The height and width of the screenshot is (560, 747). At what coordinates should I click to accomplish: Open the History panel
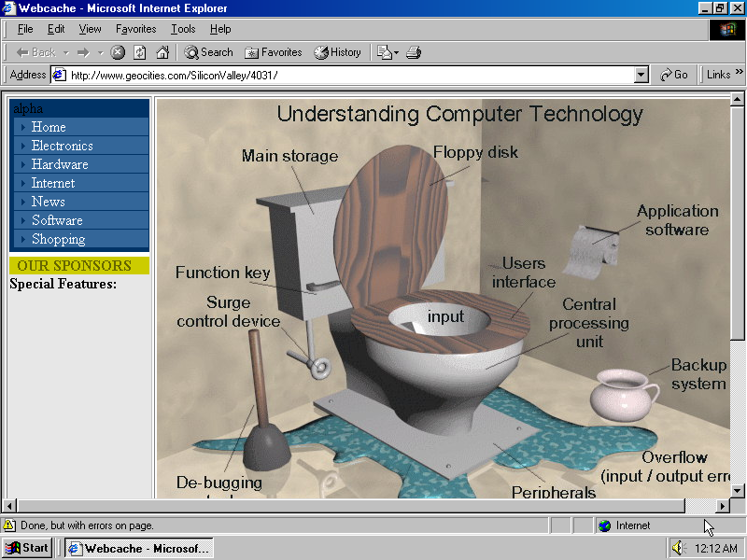click(x=337, y=52)
